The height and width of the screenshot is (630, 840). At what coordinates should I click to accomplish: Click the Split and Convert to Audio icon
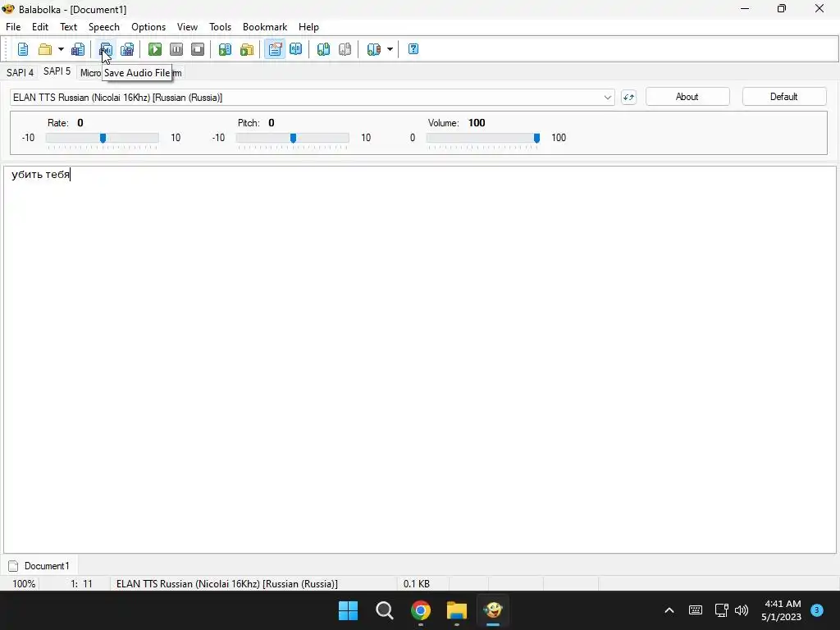pyautogui.click(x=127, y=49)
